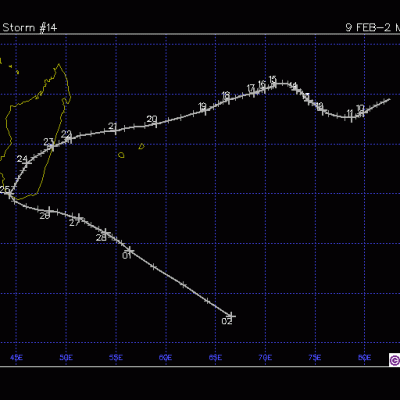The image size is (400, 400).
Task: Click the '55E' longitude label
Action: click(x=116, y=358)
